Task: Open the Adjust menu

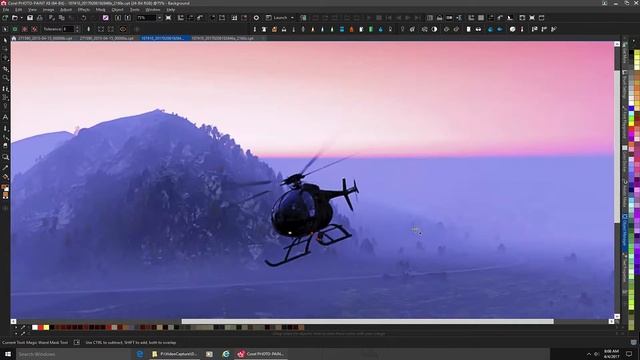Action: point(66,9)
